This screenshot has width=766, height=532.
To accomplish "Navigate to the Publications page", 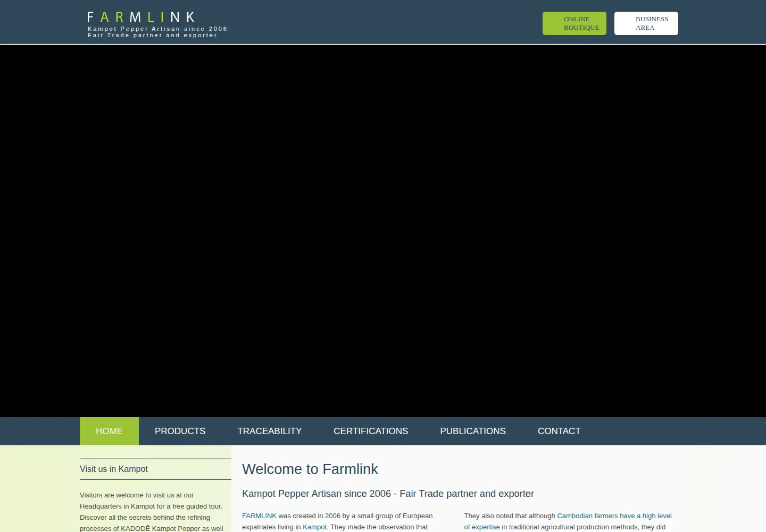I will 473,431.
